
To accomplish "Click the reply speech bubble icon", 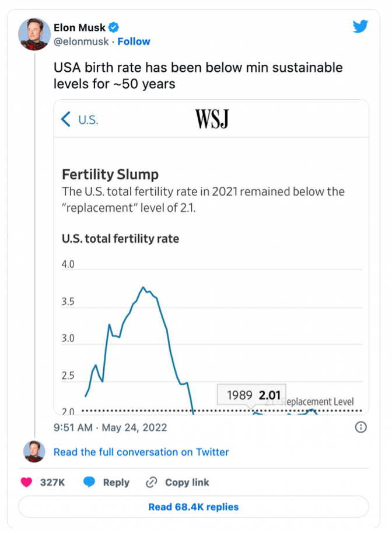I will [89, 482].
